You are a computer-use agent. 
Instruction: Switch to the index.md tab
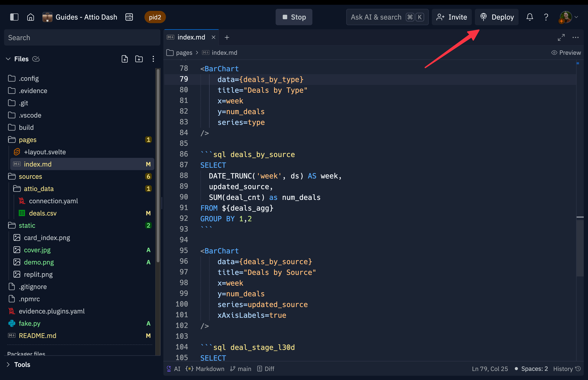tap(191, 37)
